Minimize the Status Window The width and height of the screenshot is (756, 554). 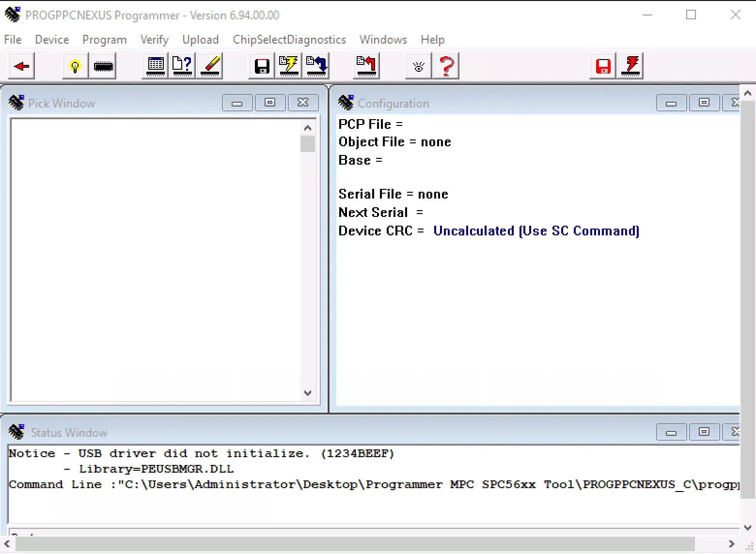coord(671,432)
